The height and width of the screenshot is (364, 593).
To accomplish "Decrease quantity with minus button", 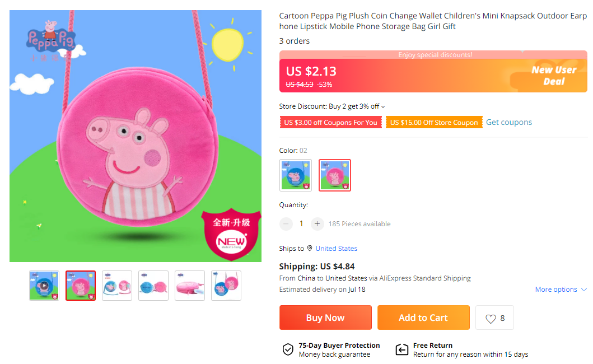I will (x=286, y=224).
